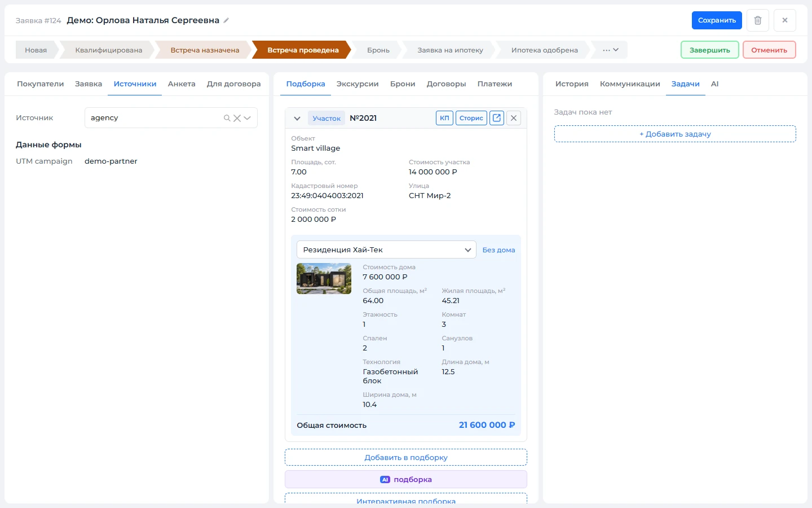Open the Резиденция Хай-Тек house dropdown
Viewport: 812px width, 508px height.
click(386, 249)
